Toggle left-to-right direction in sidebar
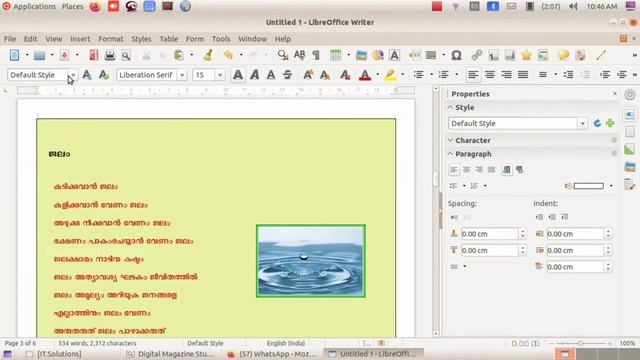Screen dimensions: 640x360 (507, 169)
